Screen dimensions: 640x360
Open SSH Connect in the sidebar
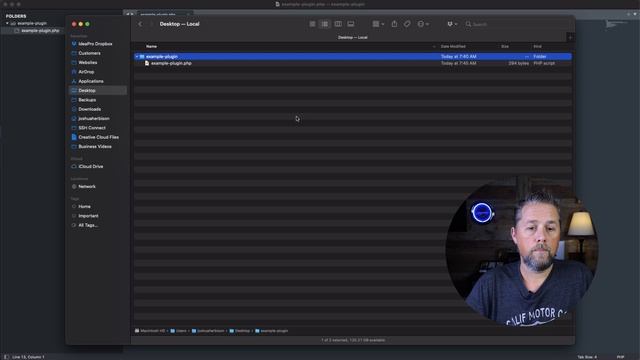pyautogui.click(x=92, y=128)
